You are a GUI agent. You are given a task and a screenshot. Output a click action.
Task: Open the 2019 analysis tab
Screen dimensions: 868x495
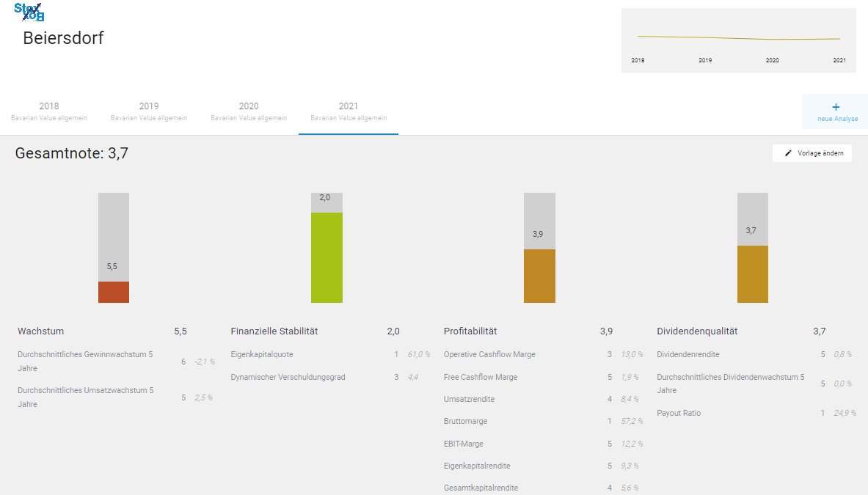[149, 111]
